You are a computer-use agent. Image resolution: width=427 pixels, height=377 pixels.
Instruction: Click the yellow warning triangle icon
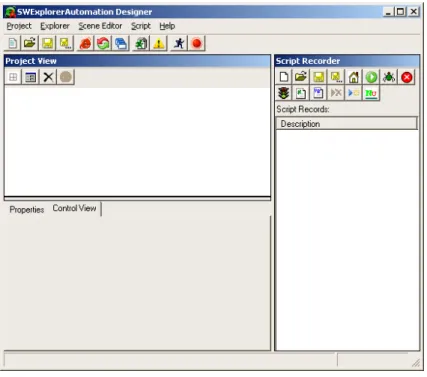[x=159, y=43]
